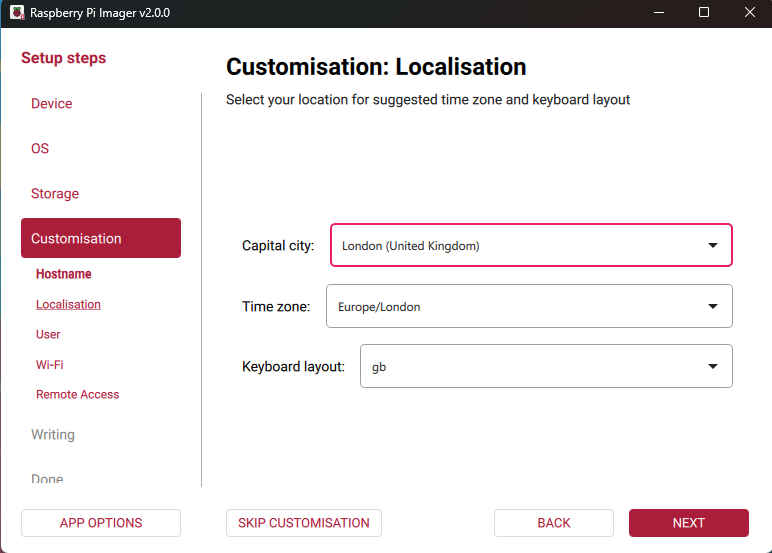This screenshot has width=772, height=553.
Task: Open the Capital city dropdown
Action: point(531,245)
